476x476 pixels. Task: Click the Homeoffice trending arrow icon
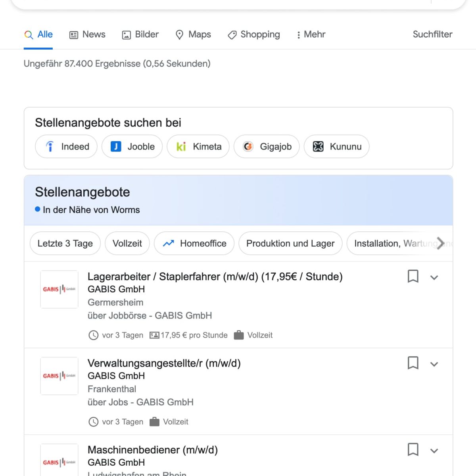[x=169, y=243]
